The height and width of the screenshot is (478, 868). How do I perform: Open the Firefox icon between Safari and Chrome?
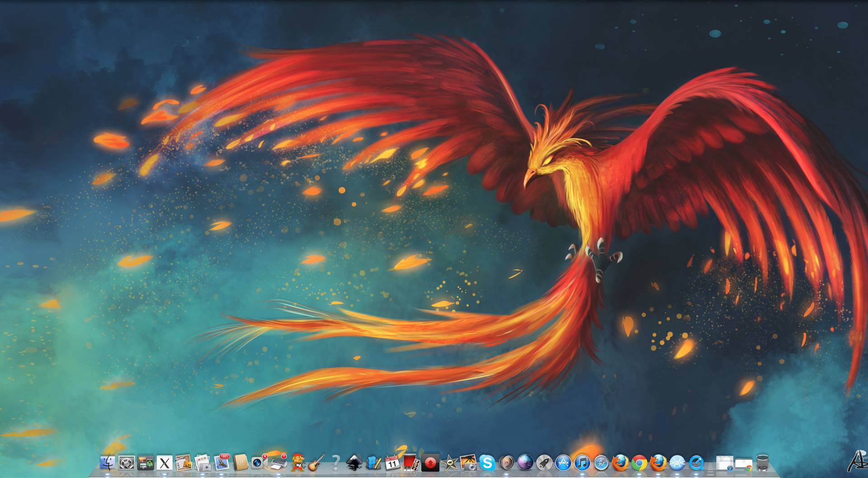(620, 463)
